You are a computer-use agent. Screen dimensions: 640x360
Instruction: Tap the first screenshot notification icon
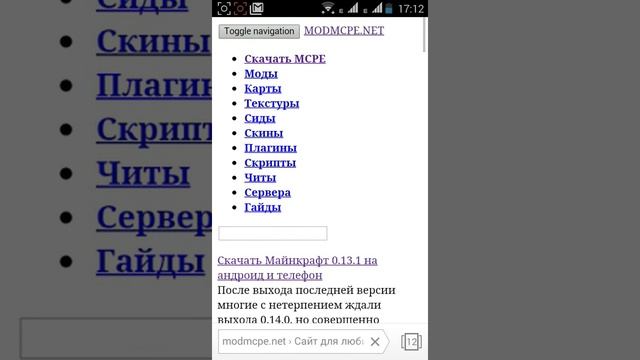pos(224,9)
